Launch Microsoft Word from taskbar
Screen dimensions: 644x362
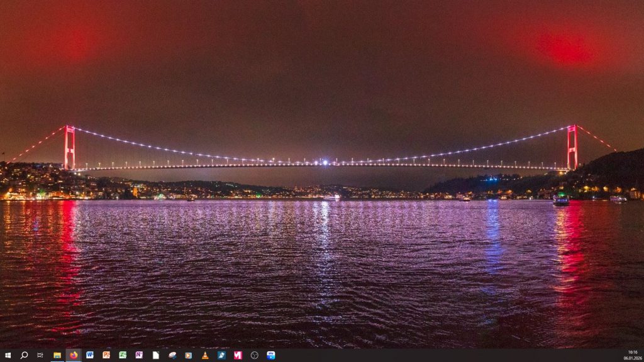point(90,355)
